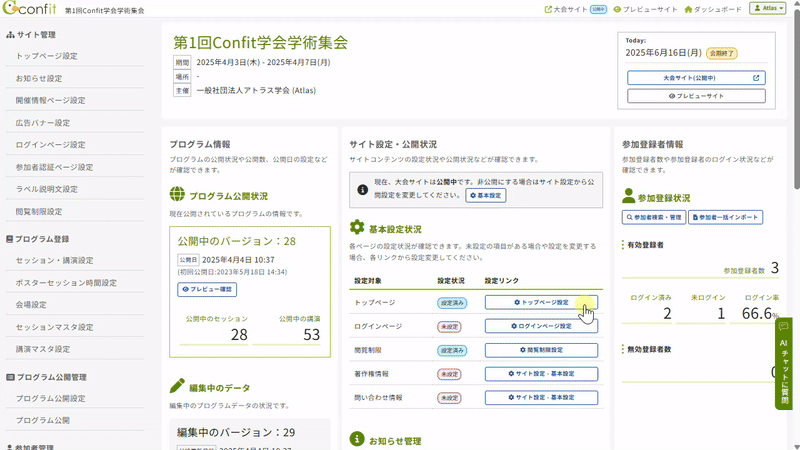Click the Confit logo
The image size is (800, 450).
(29, 8)
